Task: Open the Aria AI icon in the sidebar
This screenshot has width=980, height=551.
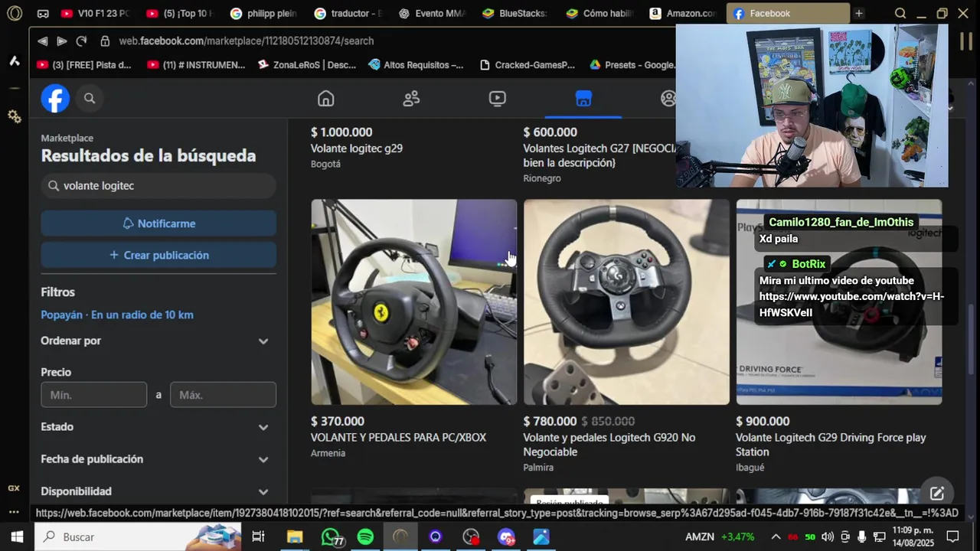Action: pos(15,61)
